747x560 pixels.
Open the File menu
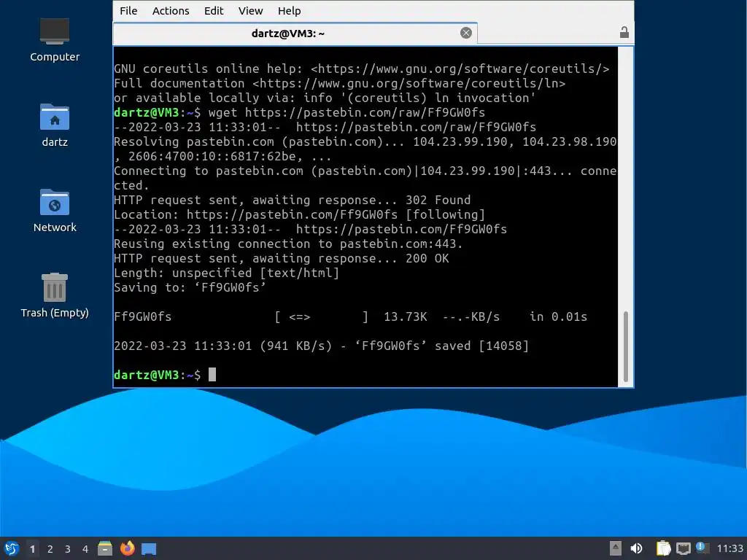coord(128,10)
